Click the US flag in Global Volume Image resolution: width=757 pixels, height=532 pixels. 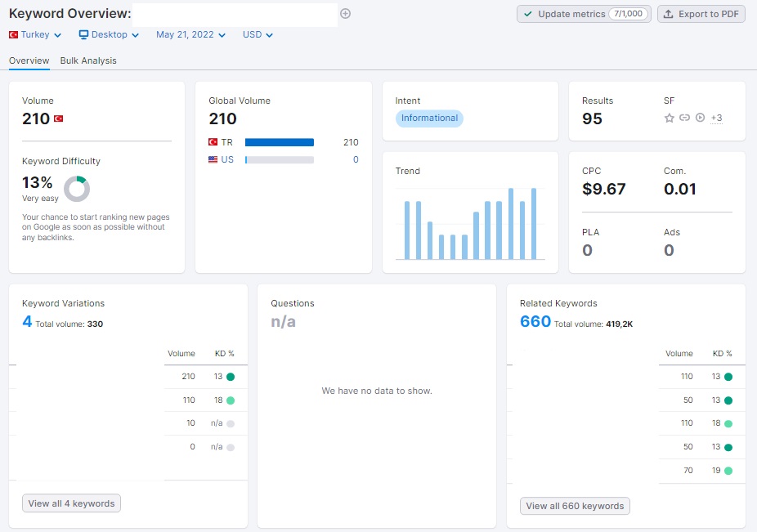(213, 159)
